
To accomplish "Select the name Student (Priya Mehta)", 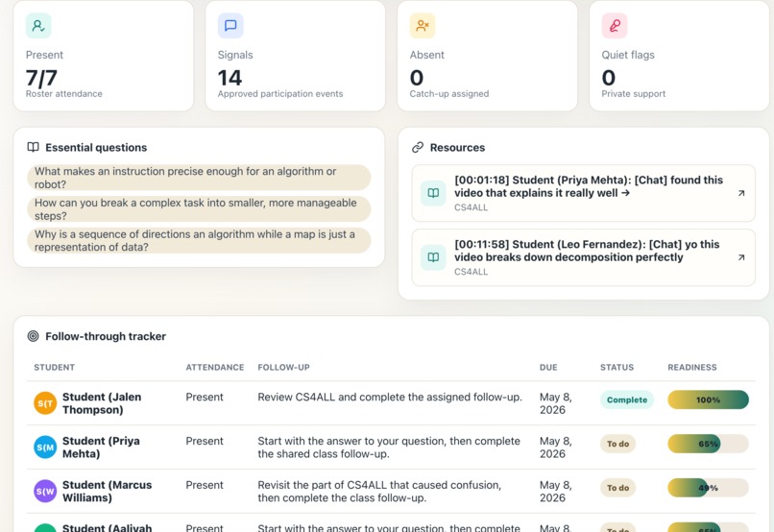I will click(101, 447).
